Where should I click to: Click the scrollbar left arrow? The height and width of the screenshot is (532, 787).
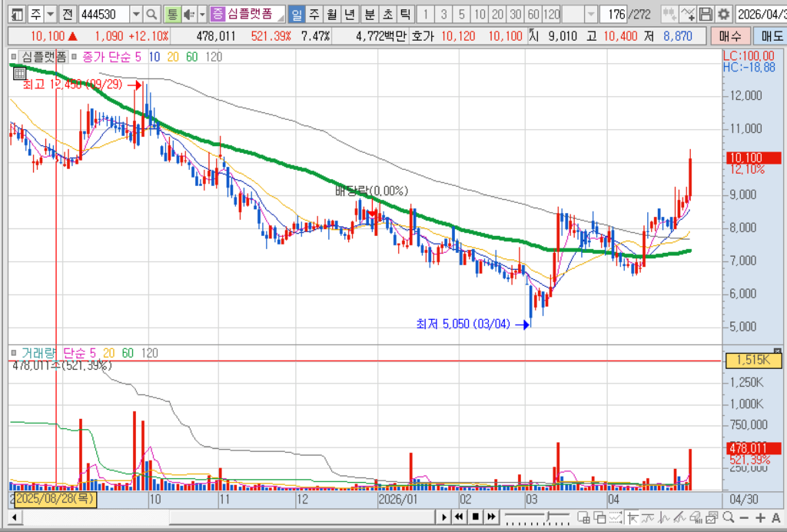15,517
